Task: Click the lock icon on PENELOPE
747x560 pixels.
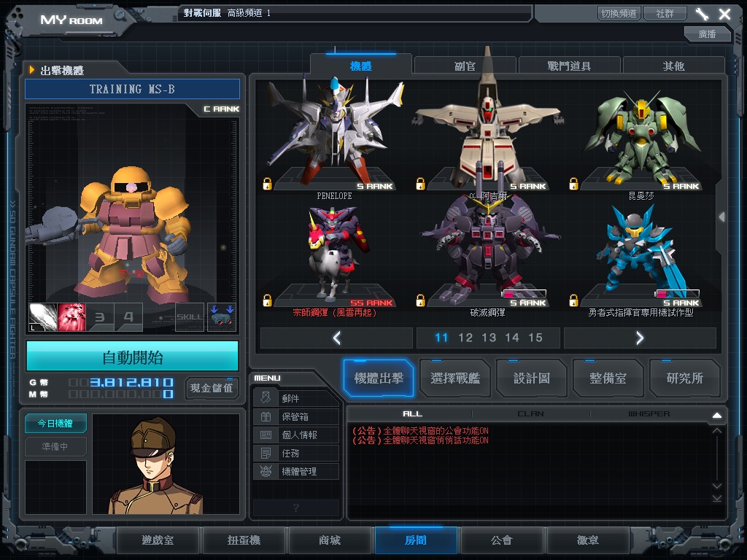Action: [x=267, y=184]
